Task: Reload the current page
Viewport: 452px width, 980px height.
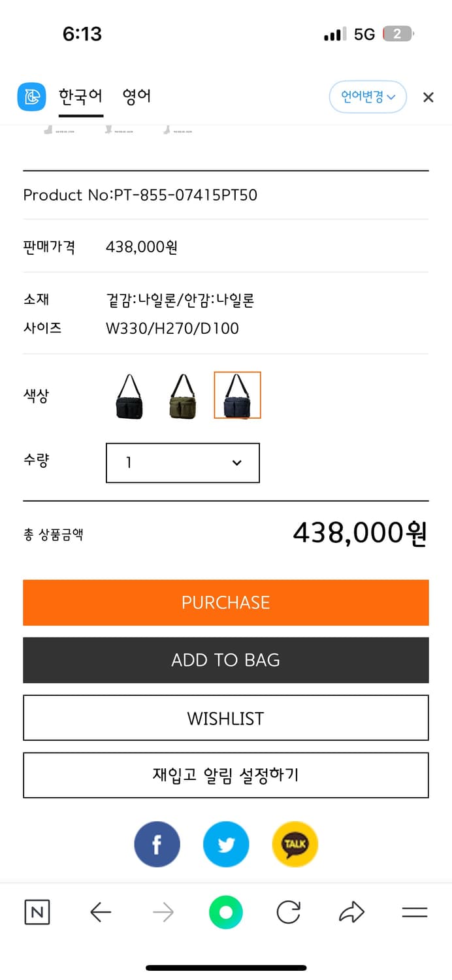Action: 288,912
